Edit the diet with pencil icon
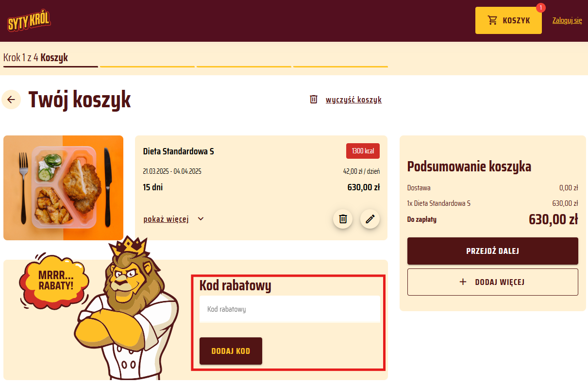This screenshot has width=588, height=383. (x=370, y=219)
